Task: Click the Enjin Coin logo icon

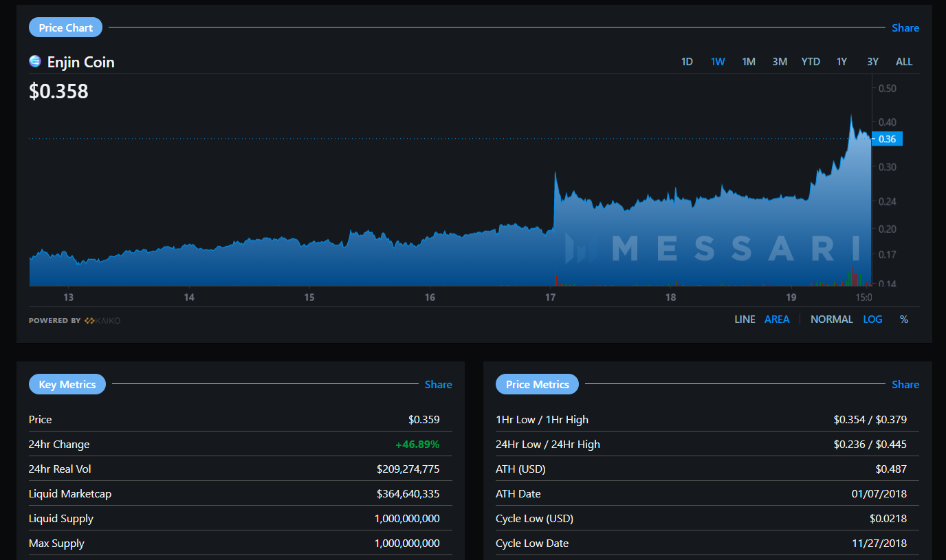Action: 35,61
